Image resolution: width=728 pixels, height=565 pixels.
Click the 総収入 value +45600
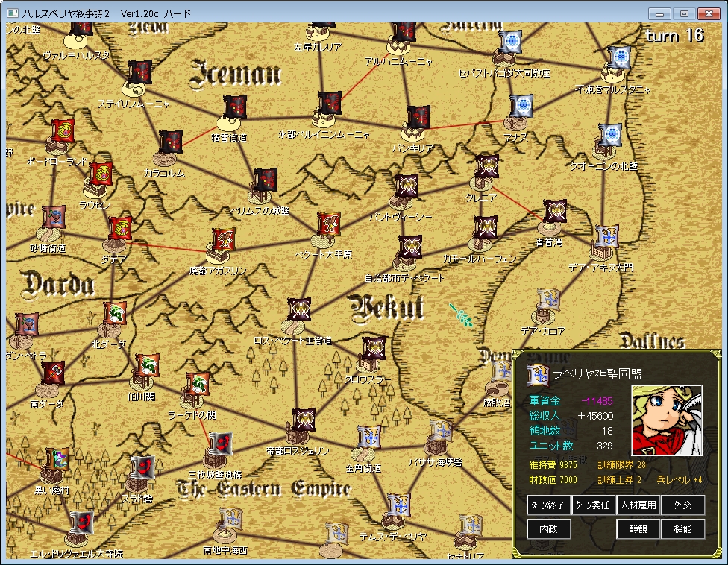595,416
